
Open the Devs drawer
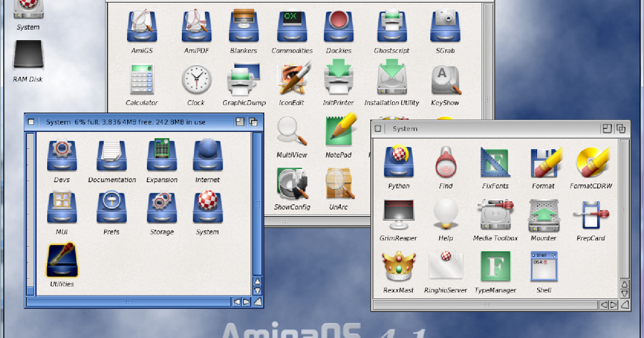(62, 156)
